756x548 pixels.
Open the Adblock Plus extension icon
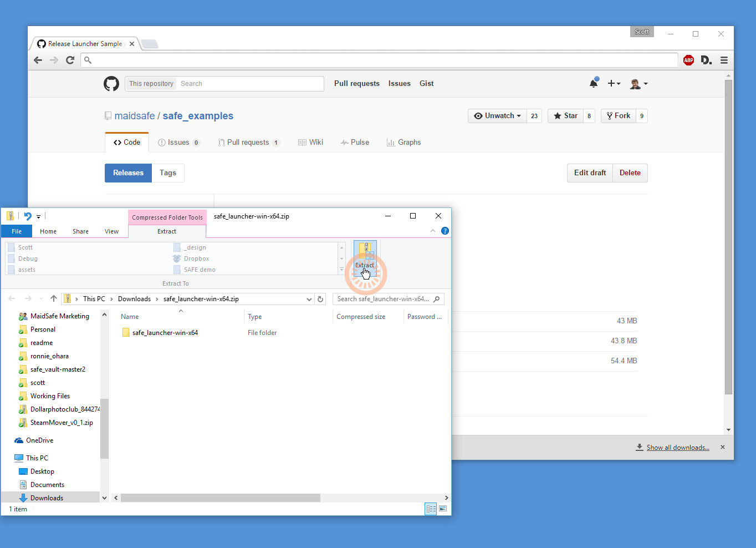(x=688, y=60)
